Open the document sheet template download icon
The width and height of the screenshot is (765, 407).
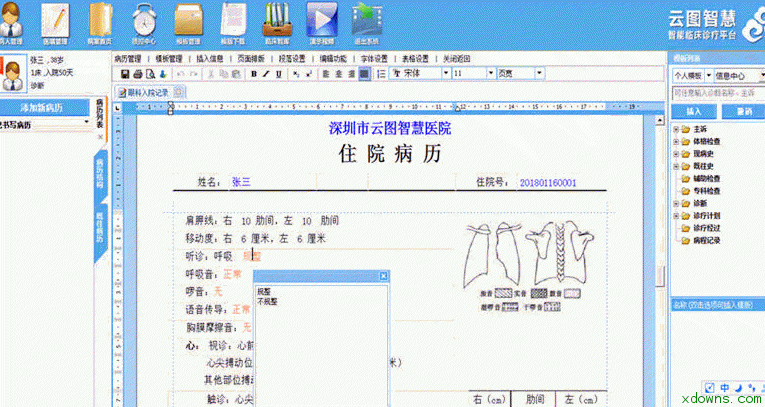(x=233, y=23)
